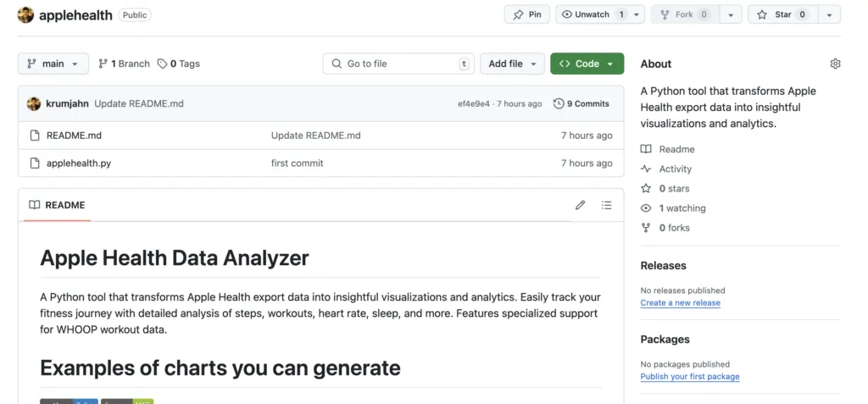This screenshot has width=868, height=404.
Task: Click the README.md file icon
Action: tap(35, 136)
